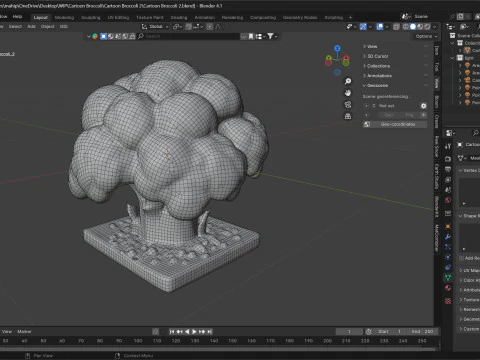
Task: Click the outliner filter funnel icon
Action: 270,36
